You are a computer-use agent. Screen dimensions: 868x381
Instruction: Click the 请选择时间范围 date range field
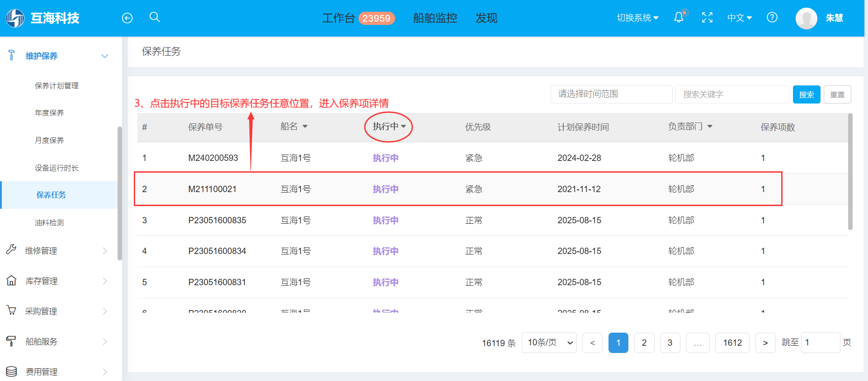click(611, 94)
